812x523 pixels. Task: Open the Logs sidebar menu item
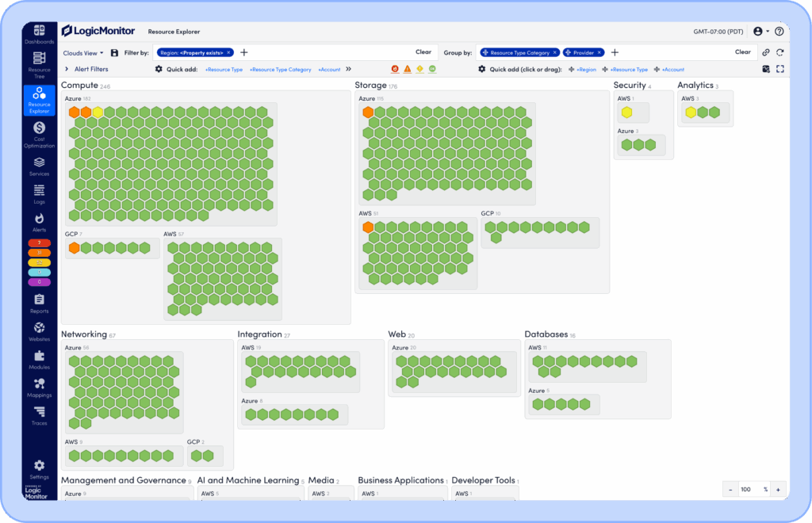[39, 193]
